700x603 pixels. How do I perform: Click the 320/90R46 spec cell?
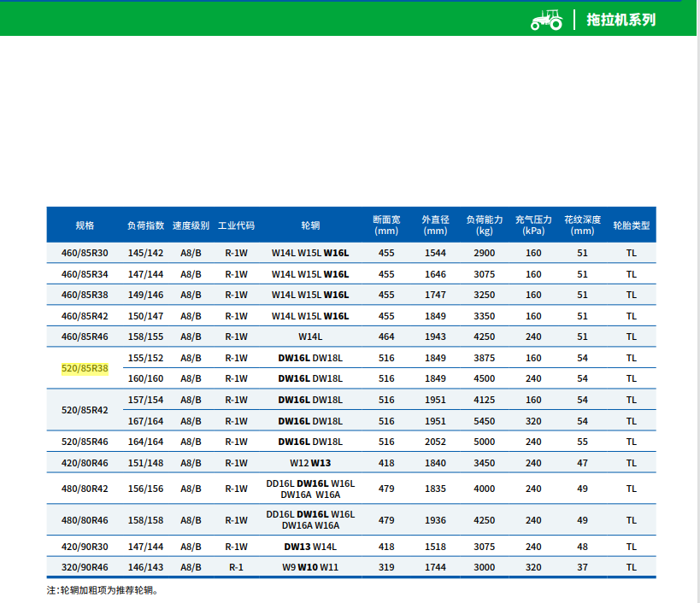[85, 567]
